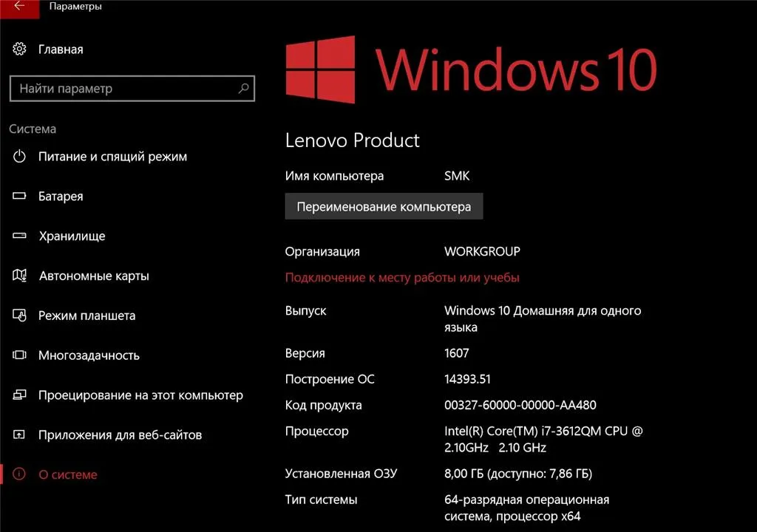Select the tablet mode icon
The image size is (757, 532).
click(x=19, y=316)
